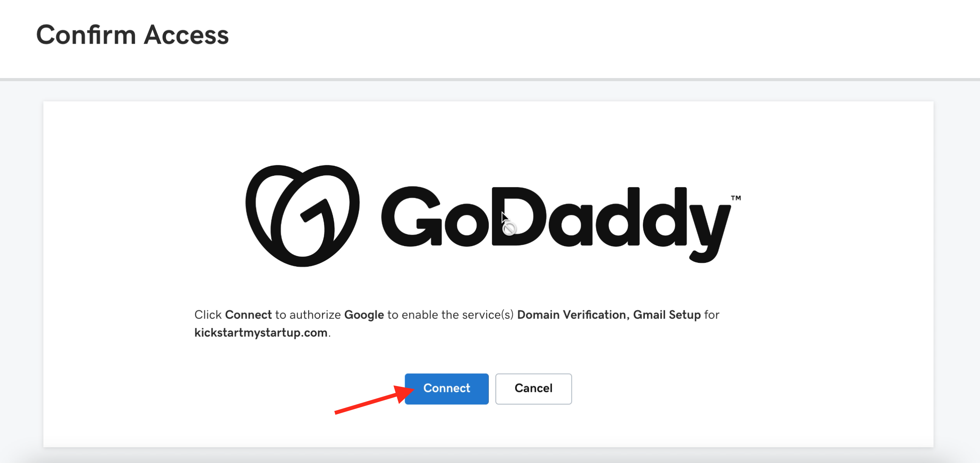Viewport: 980px width, 463px height.
Task: Click the 'Domain Verification, Gmail Setup' text
Action: 609,315
